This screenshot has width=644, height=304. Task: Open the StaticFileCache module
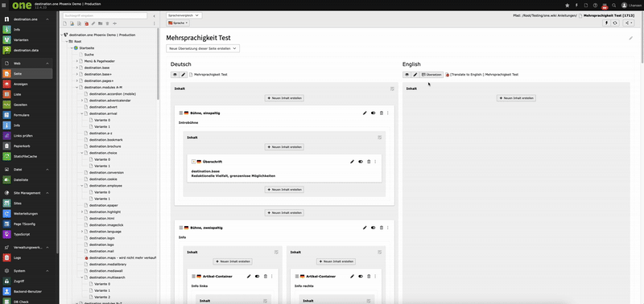point(27,156)
